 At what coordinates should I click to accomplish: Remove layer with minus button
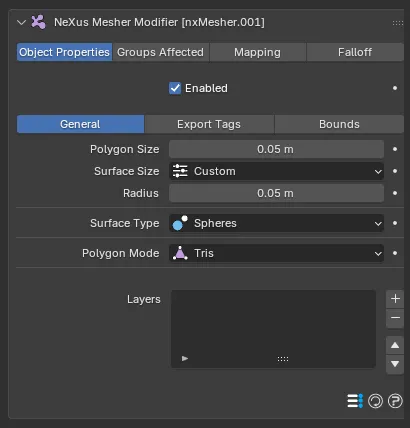coord(395,318)
